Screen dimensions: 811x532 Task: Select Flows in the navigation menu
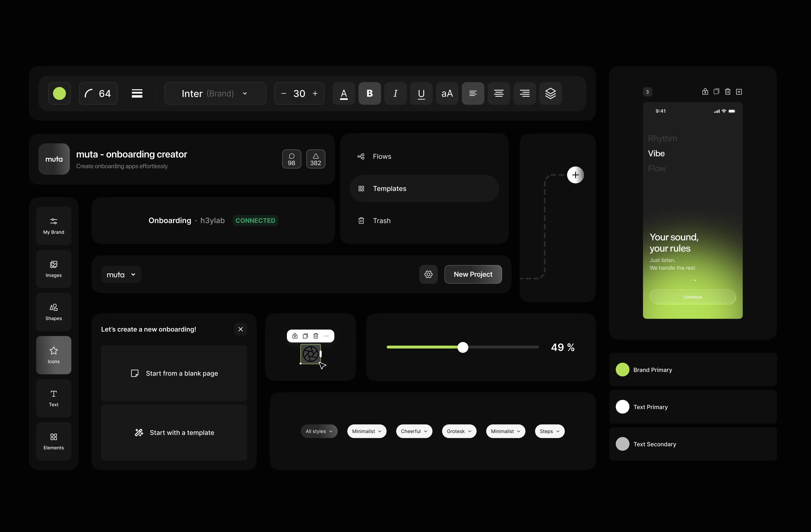coord(382,156)
